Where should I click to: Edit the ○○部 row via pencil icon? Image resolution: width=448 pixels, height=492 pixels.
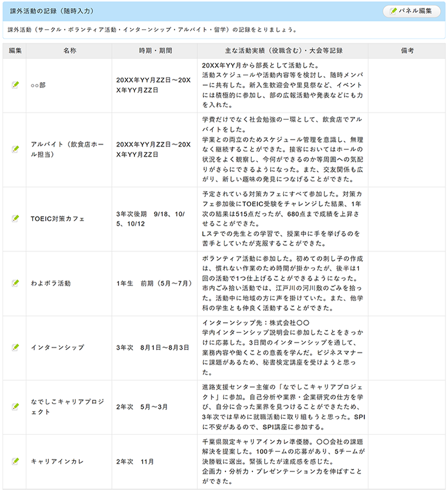(x=15, y=85)
